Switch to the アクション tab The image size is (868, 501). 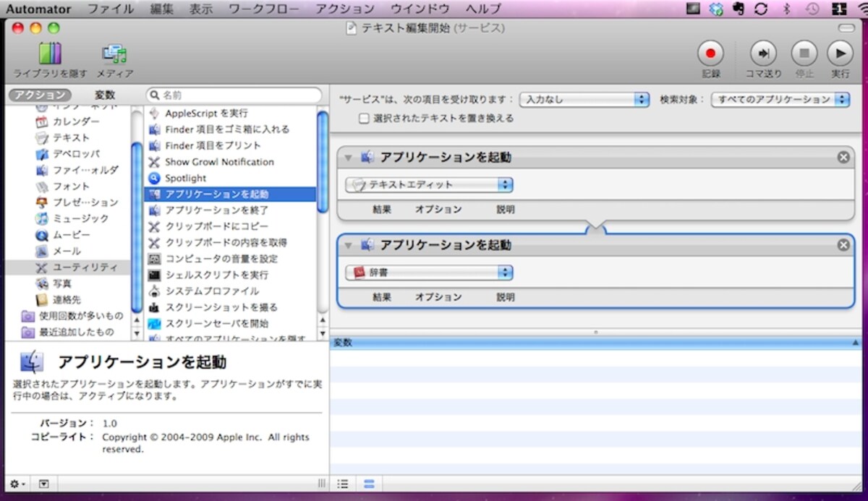[41, 95]
